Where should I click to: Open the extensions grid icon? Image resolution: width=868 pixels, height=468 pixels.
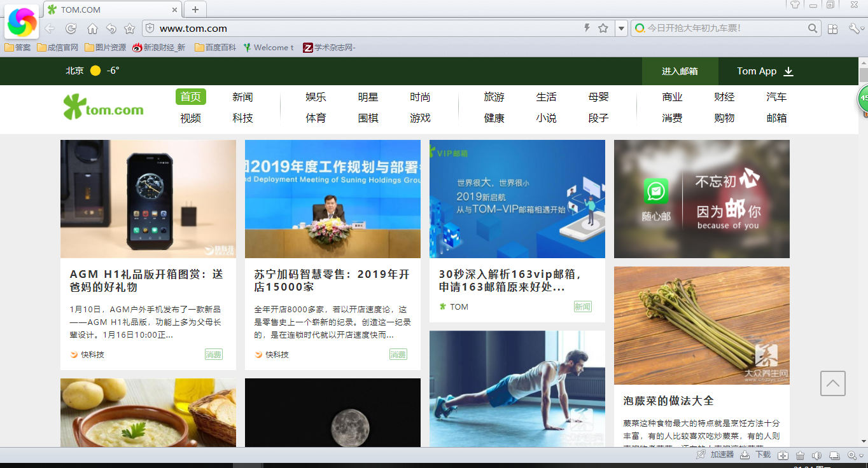pos(832,29)
